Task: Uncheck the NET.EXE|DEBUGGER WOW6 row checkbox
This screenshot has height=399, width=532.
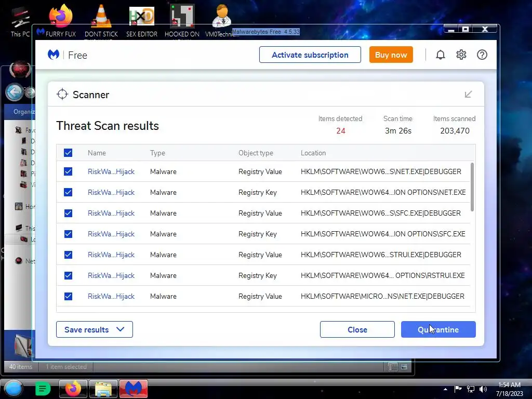Action: coord(68,171)
